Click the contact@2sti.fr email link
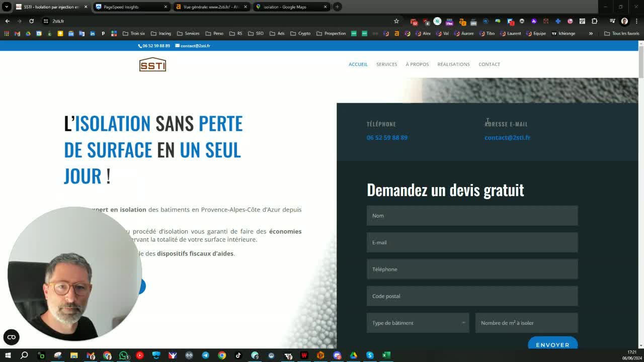This screenshot has height=362, width=644. coord(507,138)
